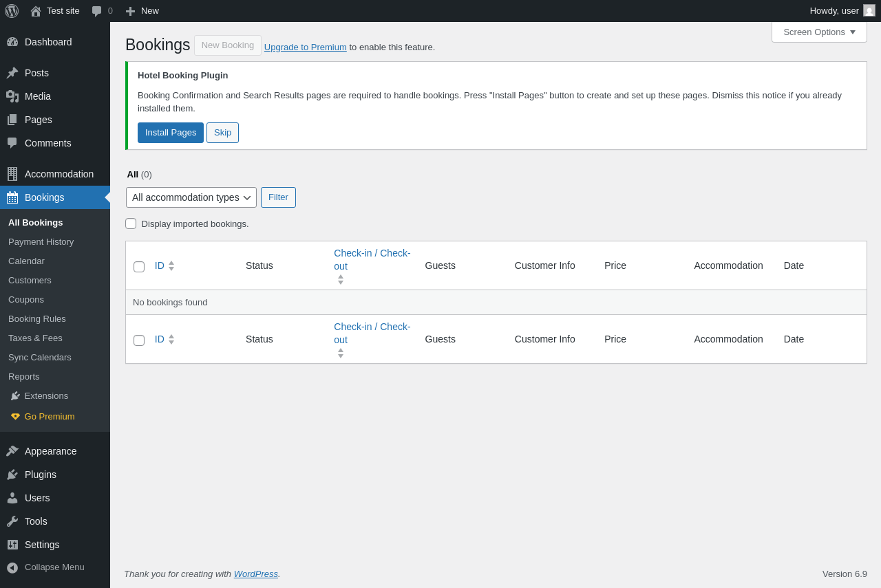Open the Payment History submenu item
This screenshot has width=881, height=588.
tap(41, 241)
